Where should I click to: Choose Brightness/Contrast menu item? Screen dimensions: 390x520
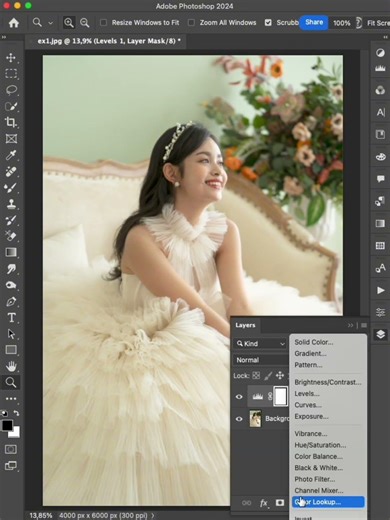(x=328, y=382)
